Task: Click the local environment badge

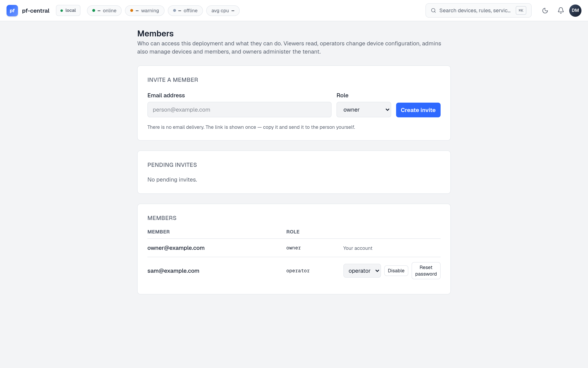Action: [x=68, y=10]
